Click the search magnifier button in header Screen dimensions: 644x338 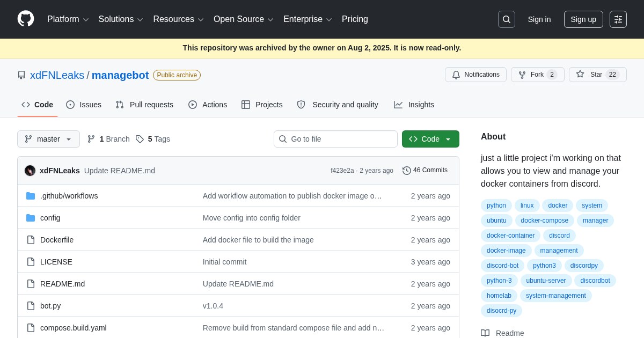click(x=507, y=19)
